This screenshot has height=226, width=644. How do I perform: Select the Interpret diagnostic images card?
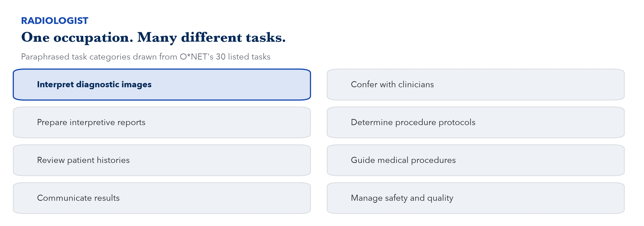coord(162,85)
